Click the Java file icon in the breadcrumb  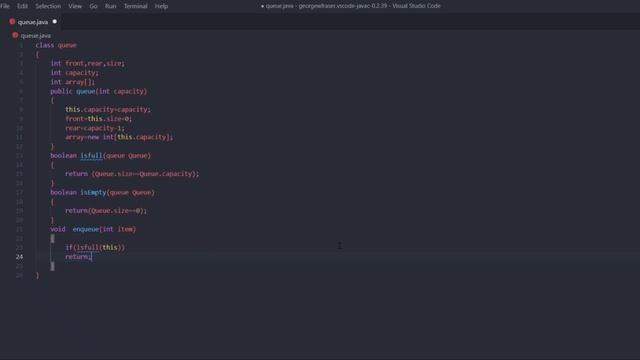[15, 36]
